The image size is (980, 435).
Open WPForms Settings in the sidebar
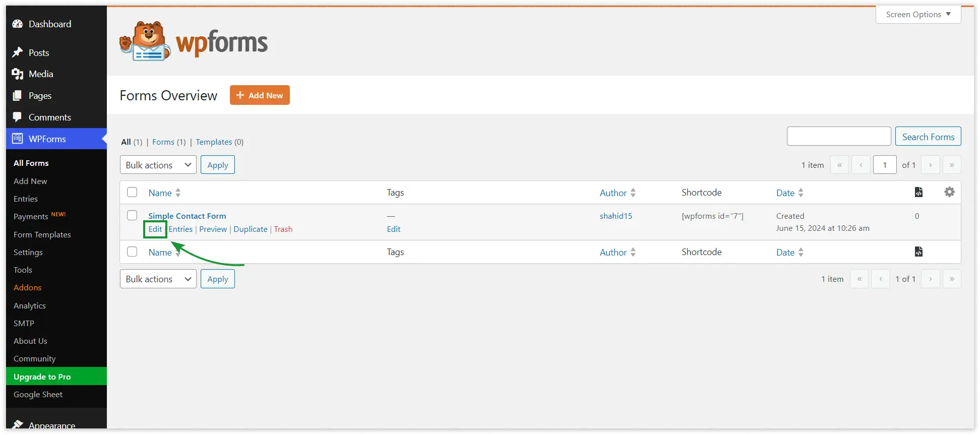[28, 252]
